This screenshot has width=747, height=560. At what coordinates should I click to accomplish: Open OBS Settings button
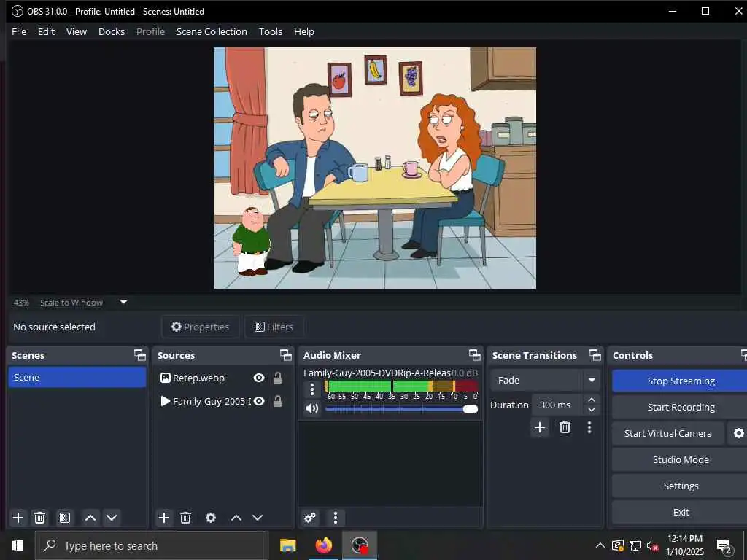tap(681, 486)
